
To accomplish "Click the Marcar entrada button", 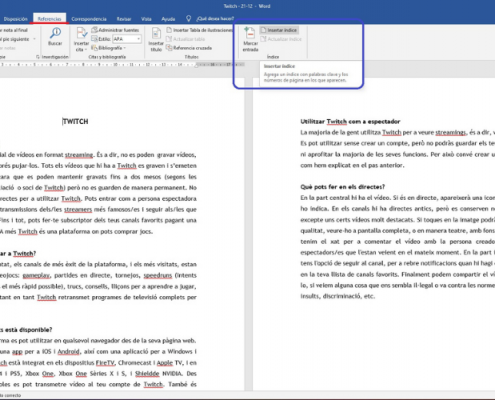I will coord(250,39).
